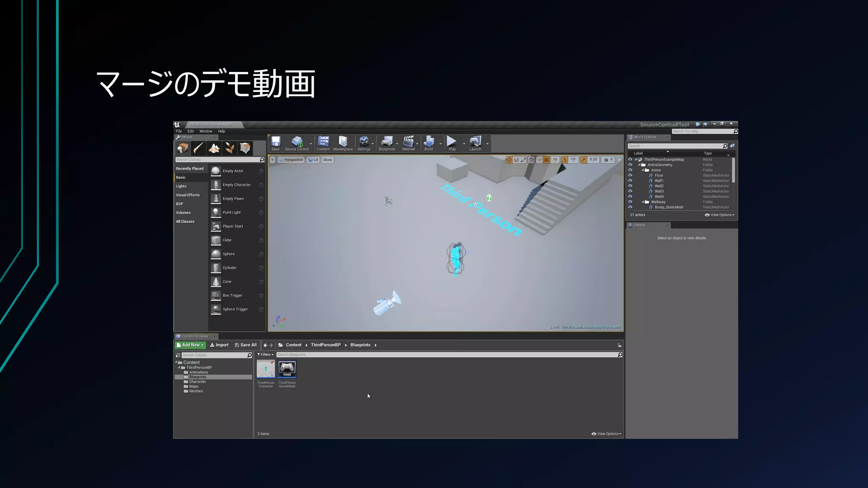Screen dimensions: 868x488
Task: Toggle visibility eye for Wall1 actor
Action: click(x=630, y=180)
